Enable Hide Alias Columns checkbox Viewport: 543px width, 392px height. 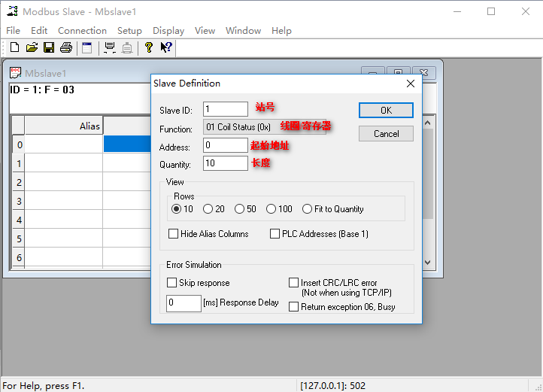173,233
